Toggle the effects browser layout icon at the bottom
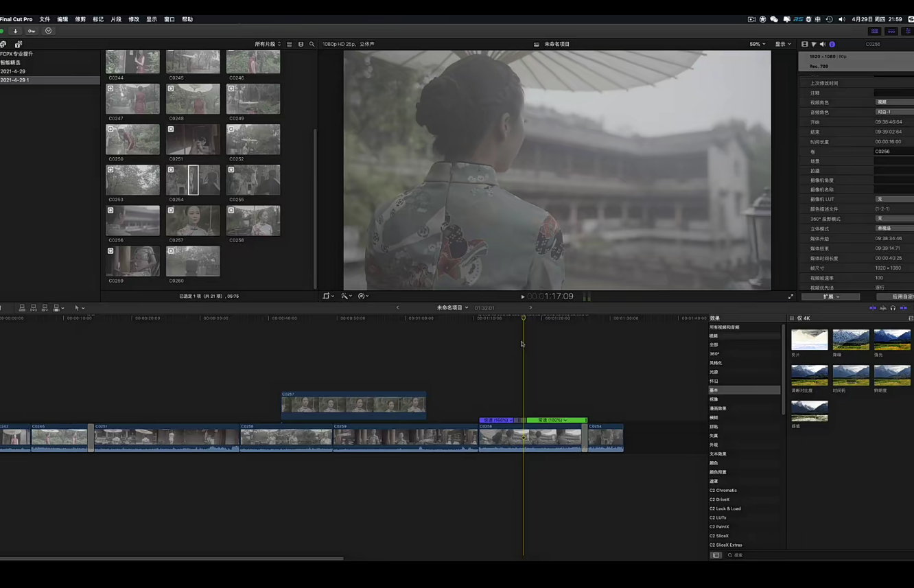The height and width of the screenshot is (588, 914). (716, 555)
